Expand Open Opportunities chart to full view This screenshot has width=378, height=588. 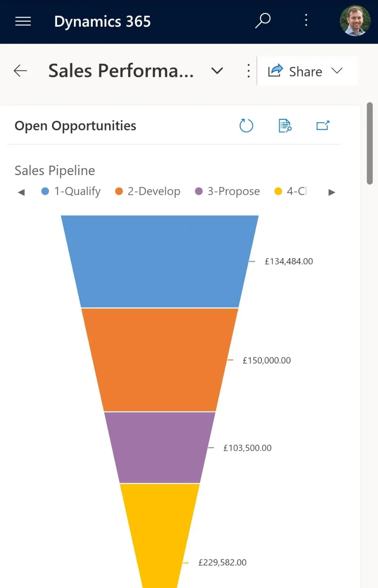coord(323,126)
